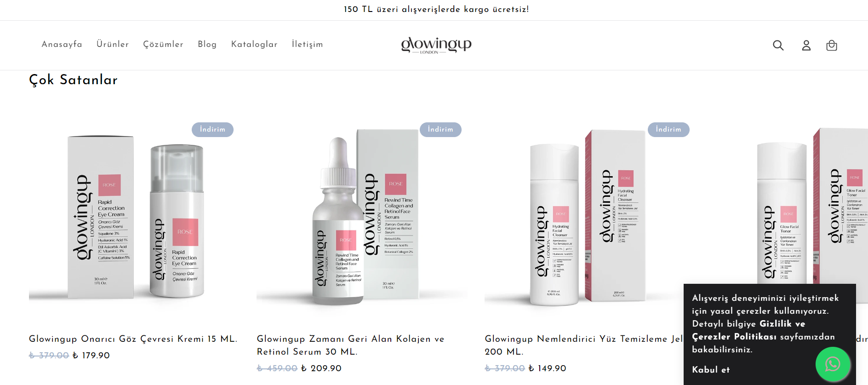The height and width of the screenshot is (385, 868).
Task: Go to İletişim page
Action: tap(308, 44)
